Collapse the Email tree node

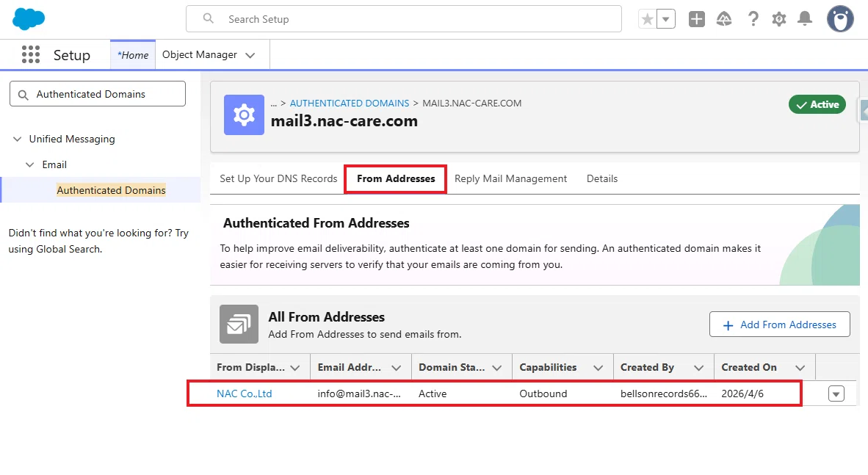(x=30, y=164)
